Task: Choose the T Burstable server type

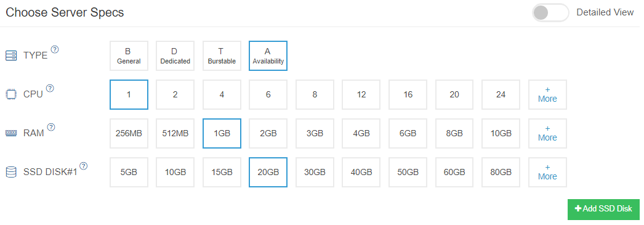Action: coord(222,56)
